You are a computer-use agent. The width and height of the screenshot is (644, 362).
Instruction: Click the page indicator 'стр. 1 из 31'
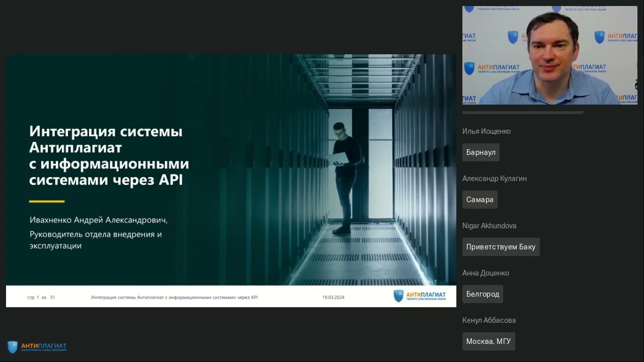[41, 297]
